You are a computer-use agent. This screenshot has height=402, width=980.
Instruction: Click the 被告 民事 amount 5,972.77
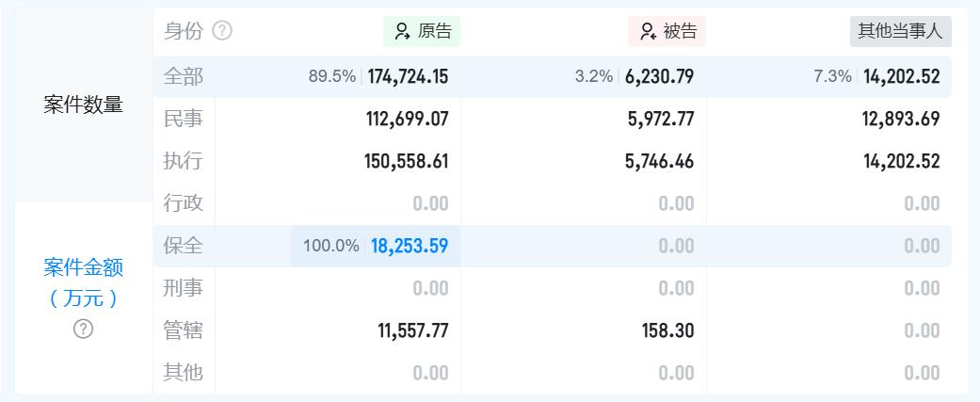point(659,119)
